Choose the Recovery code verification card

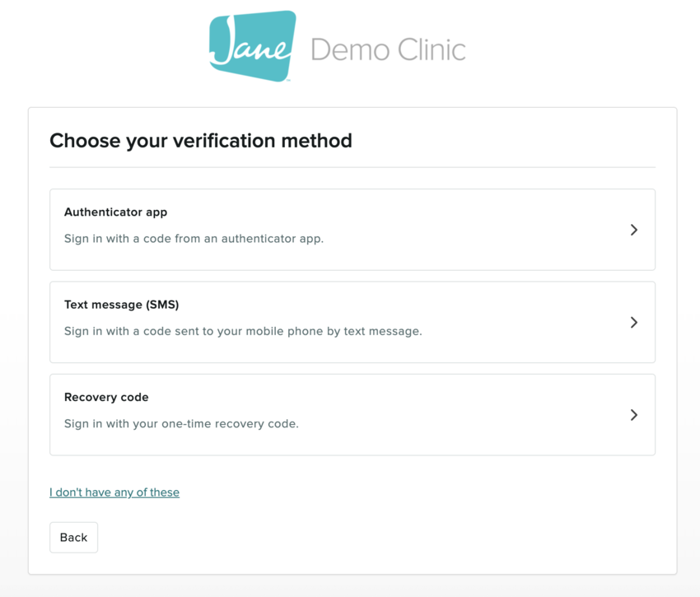pos(352,415)
